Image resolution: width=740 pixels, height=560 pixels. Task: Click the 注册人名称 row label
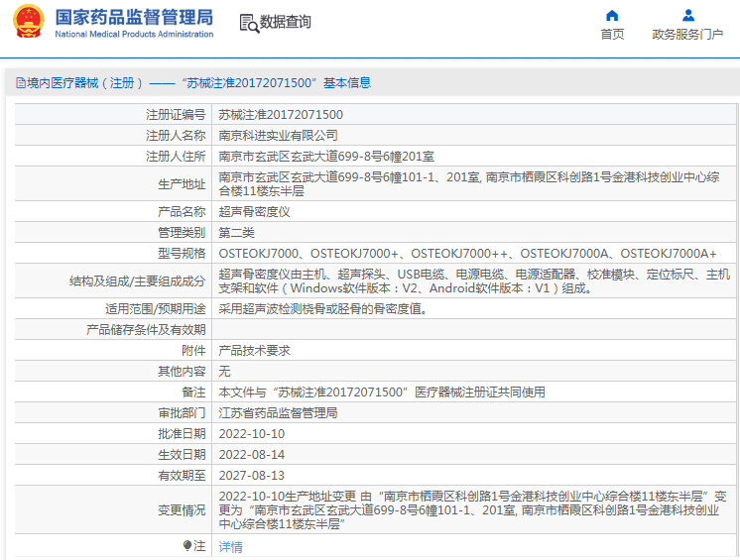click(x=176, y=136)
